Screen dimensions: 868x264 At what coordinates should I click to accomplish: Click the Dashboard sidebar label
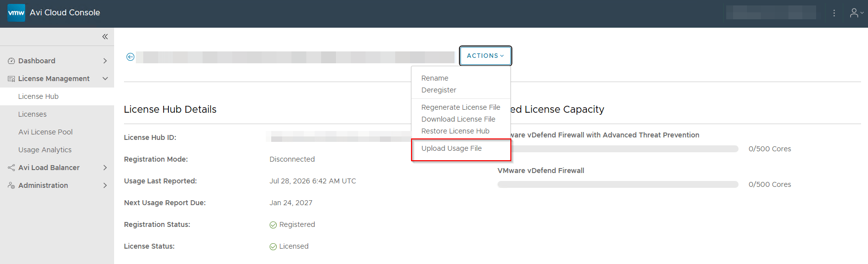(37, 61)
